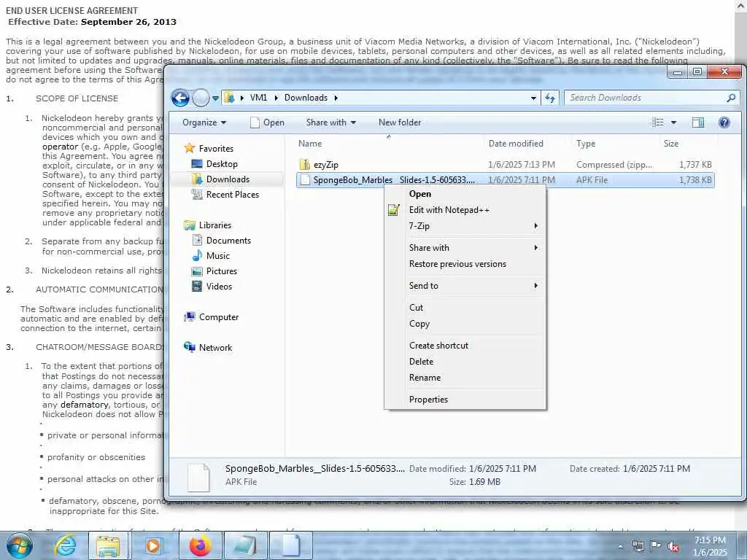Image resolution: width=747 pixels, height=560 pixels.
Task: Click the notepad taskbar icon
Action: coord(245,545)
